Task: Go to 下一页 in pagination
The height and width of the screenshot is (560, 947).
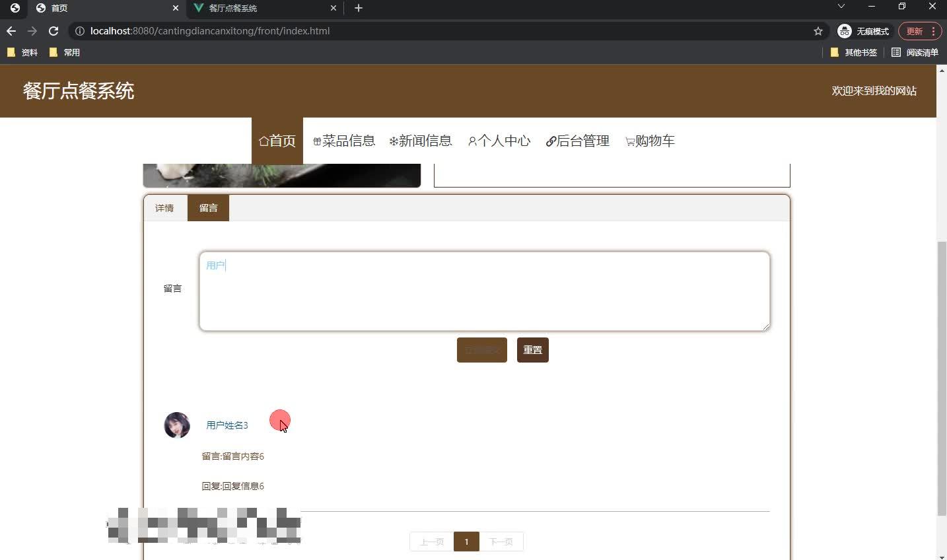Action: (x=501, y=541)
